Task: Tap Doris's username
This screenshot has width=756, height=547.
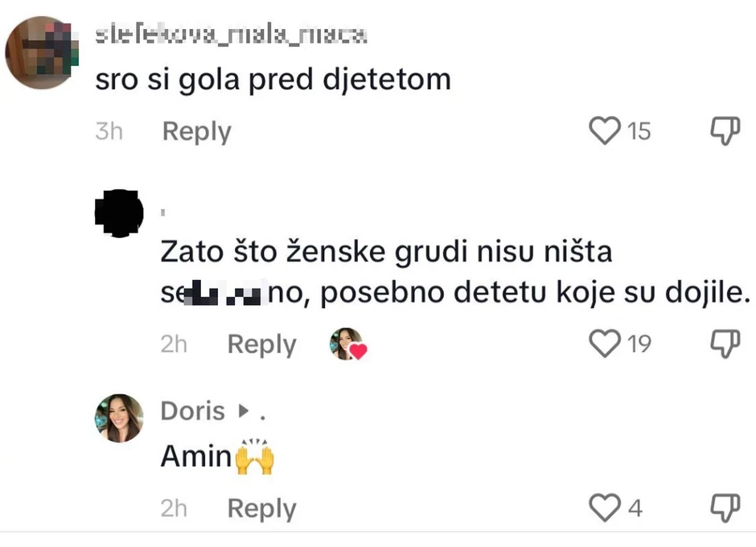Action: click(192, 410)
